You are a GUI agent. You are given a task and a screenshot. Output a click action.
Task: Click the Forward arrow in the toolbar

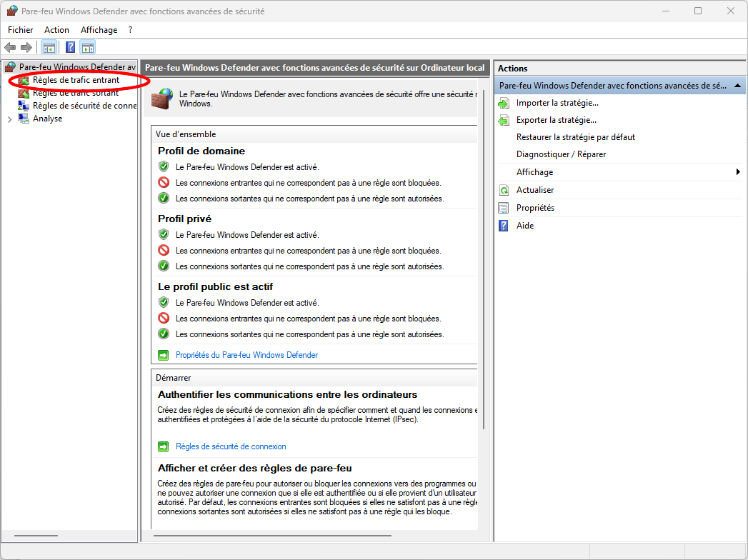(x=26, y=48)
